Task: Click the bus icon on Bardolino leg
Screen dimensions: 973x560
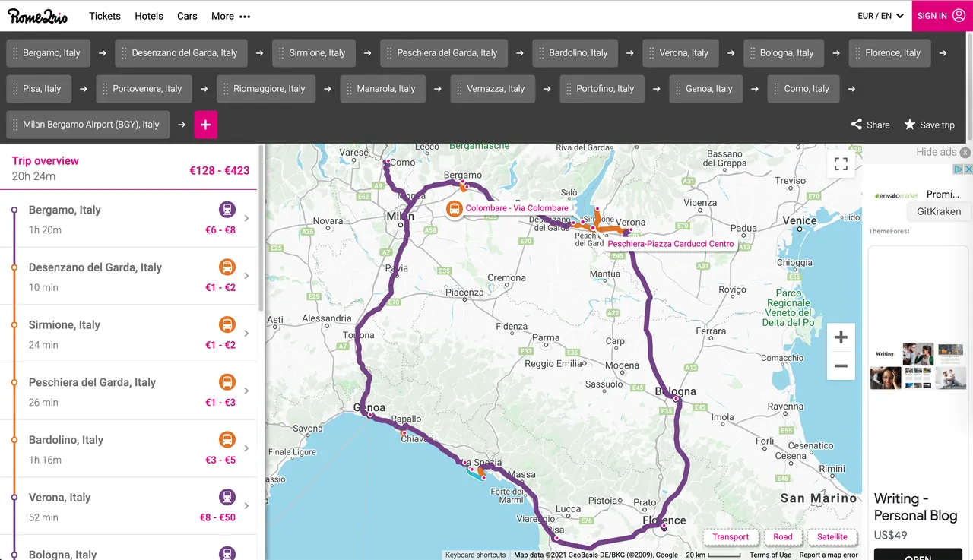Action: tap(227, 440)
